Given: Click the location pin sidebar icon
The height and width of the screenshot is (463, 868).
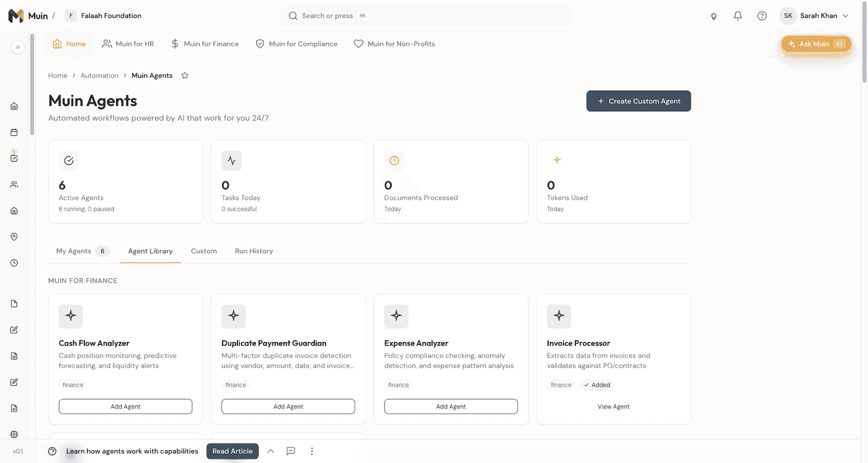Looking at the screenshot, I should click(14, 236).
